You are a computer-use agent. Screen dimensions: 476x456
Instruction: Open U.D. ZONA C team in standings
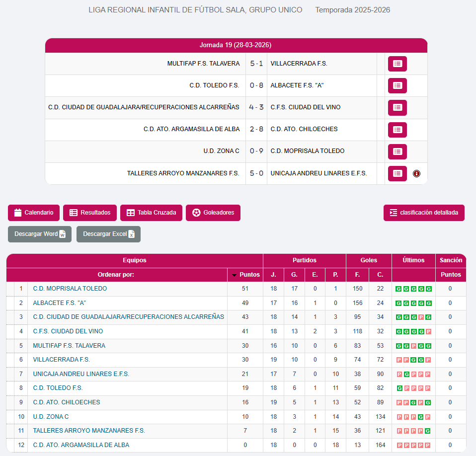tap(51, 417)
